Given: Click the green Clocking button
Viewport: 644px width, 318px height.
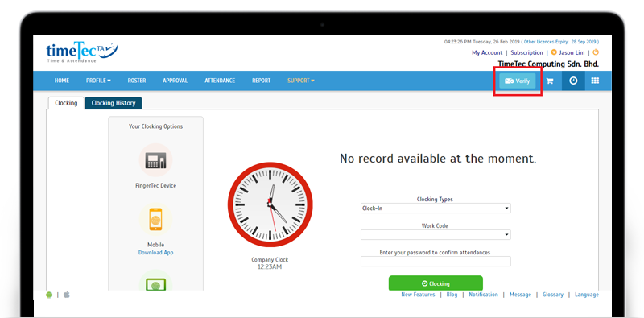Looking at the screenshot, I should [x=436, y=283].
